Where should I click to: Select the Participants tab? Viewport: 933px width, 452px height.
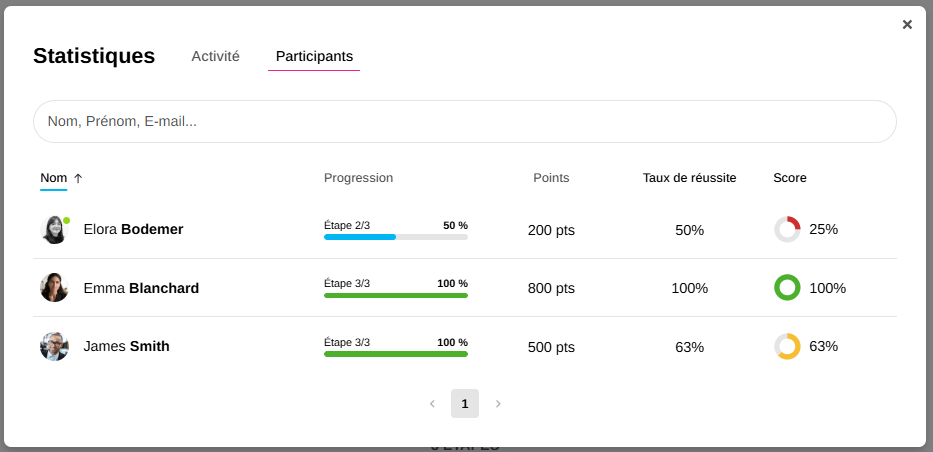pyautogui.click(x=314, y=57)
